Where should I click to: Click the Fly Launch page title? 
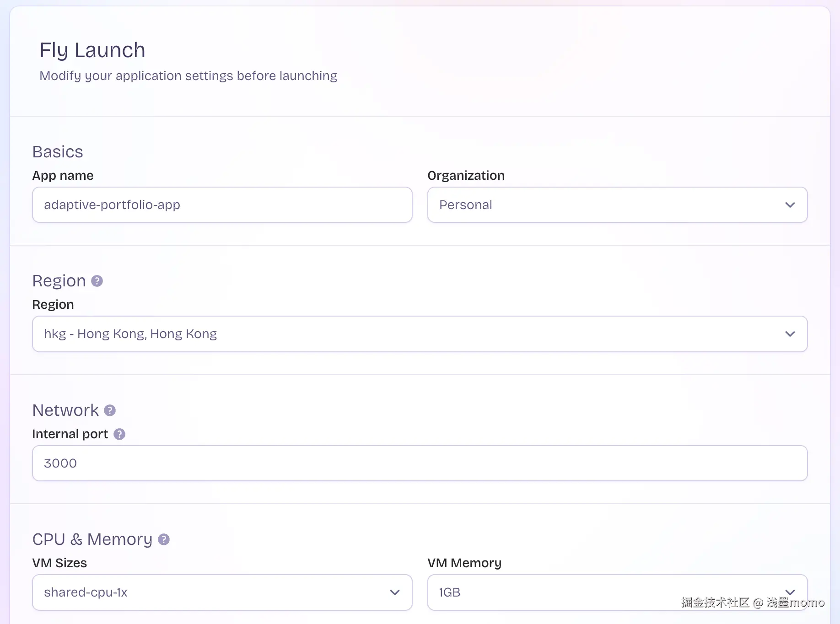point(92,50)
